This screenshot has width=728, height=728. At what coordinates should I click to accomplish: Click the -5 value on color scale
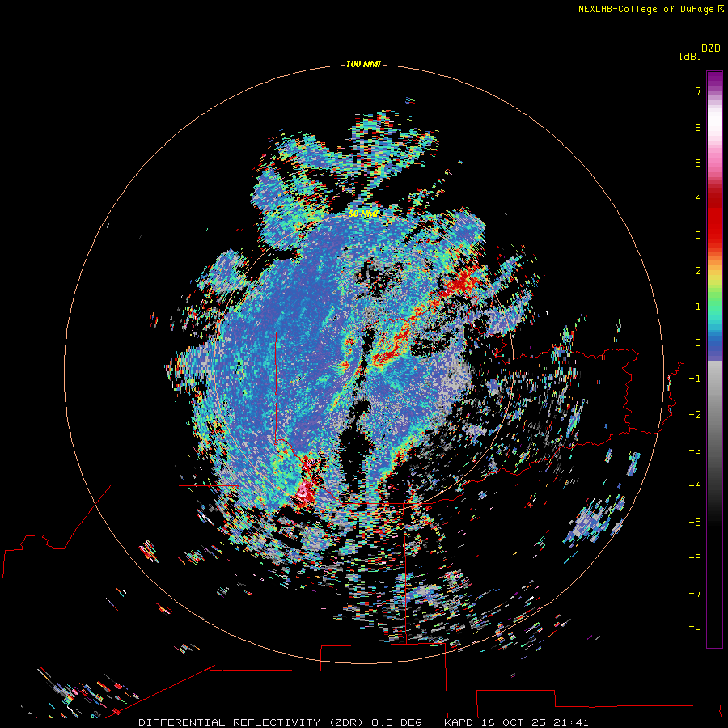[x=695, y=523]
